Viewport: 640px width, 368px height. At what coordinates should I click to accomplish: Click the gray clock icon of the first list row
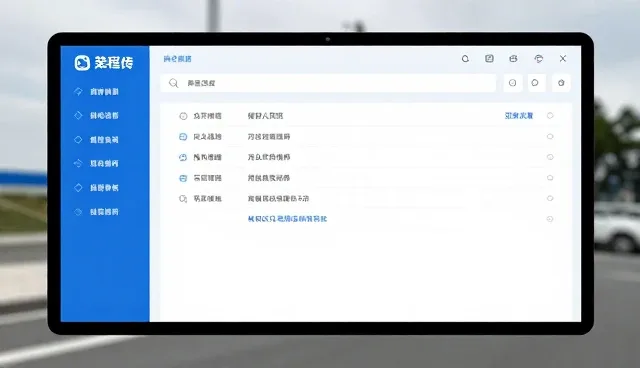coord(183,116)
